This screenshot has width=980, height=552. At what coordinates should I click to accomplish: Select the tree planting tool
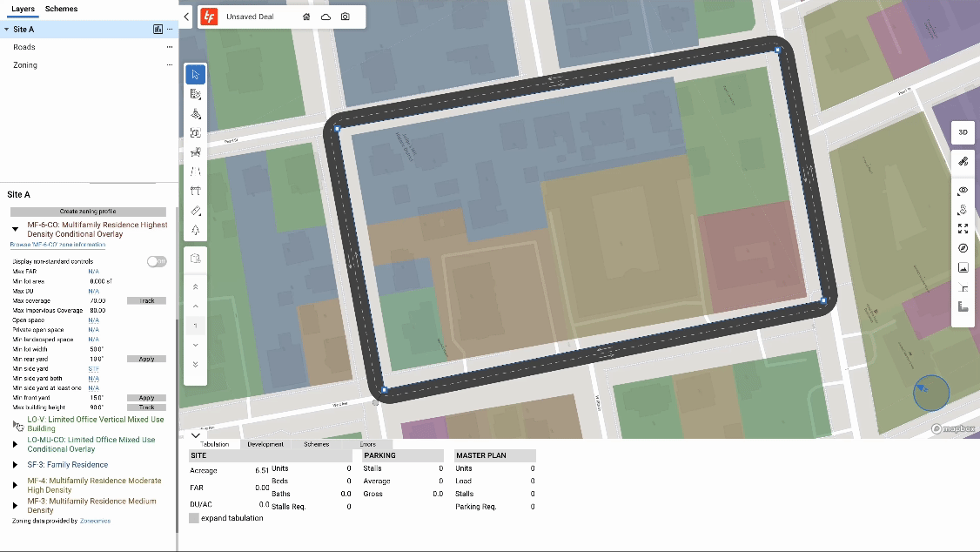(195, 228)
